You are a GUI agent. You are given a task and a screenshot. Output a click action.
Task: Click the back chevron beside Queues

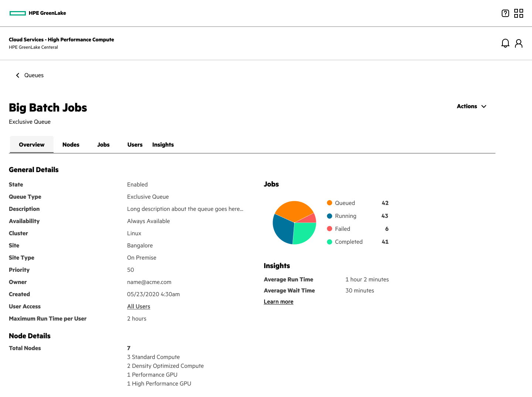(x=17, y=75)
